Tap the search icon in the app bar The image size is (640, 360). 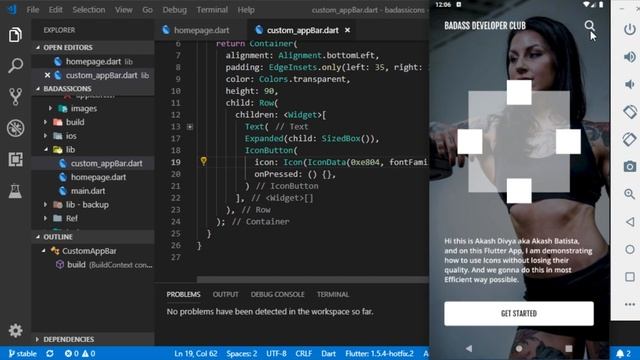click(x=589, y=26)
